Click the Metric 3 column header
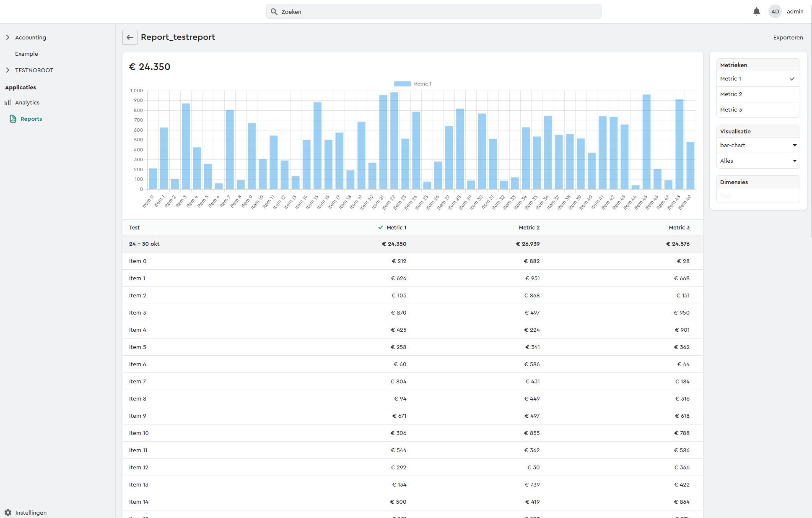 (x=679, y=227)
